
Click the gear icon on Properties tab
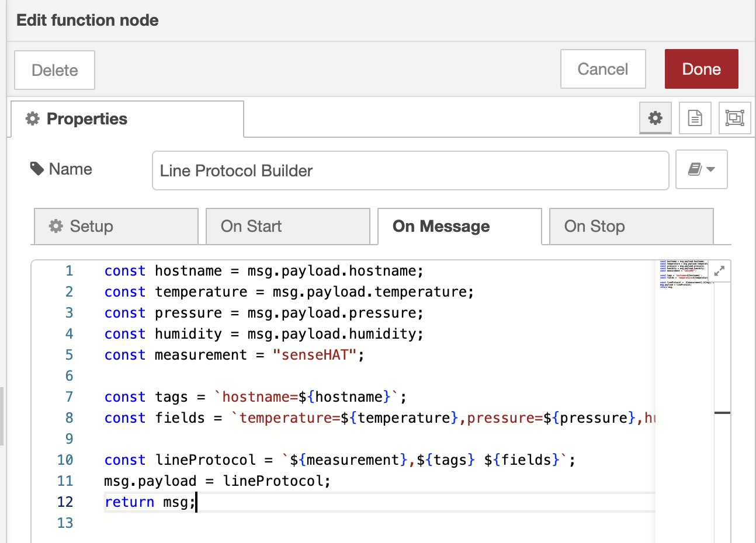[33, 119]
